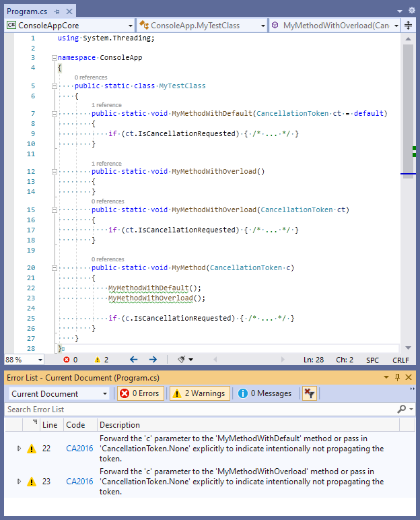Viewport: 420px width, 520px height.
Task: Collapse MyMethod outline on line 20
Action: point(55,268)
